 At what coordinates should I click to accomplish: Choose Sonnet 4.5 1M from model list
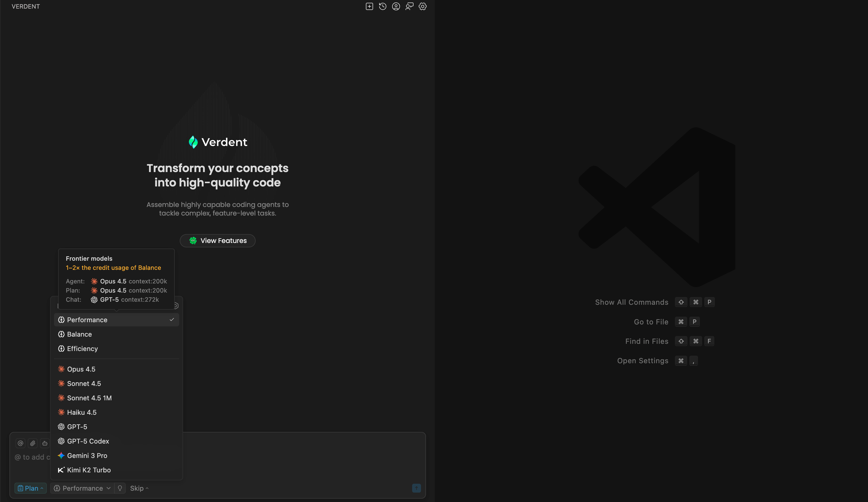pyautogui.click(x=89, y=398)
